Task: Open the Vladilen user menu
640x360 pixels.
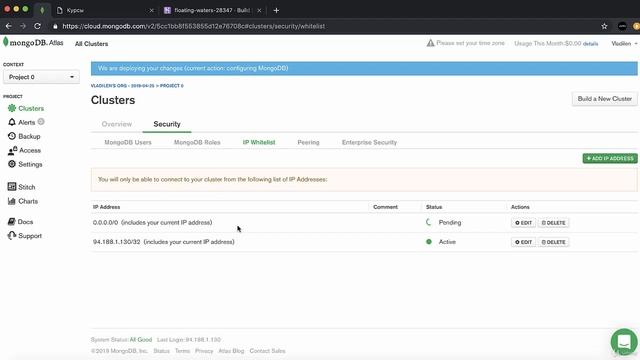Action: [x=624, y=43]
